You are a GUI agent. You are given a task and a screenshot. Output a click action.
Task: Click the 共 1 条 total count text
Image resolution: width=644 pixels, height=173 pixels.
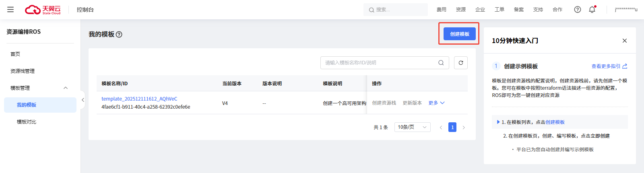point(381,128)
